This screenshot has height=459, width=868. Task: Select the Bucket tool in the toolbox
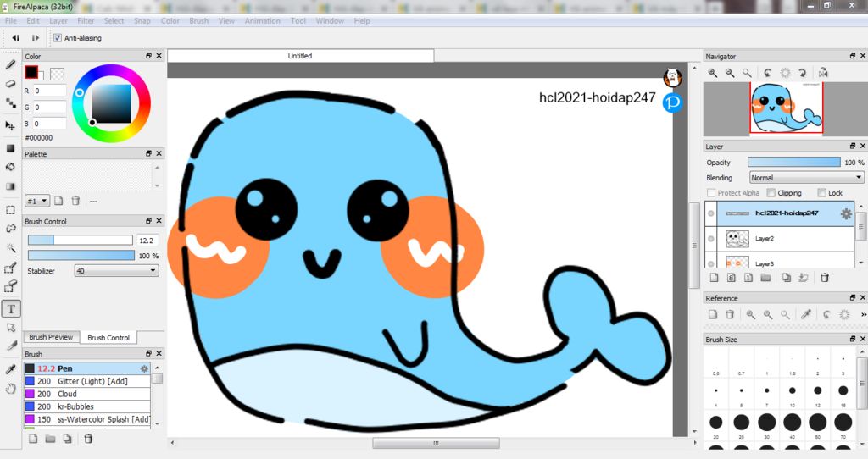(10, 167)
